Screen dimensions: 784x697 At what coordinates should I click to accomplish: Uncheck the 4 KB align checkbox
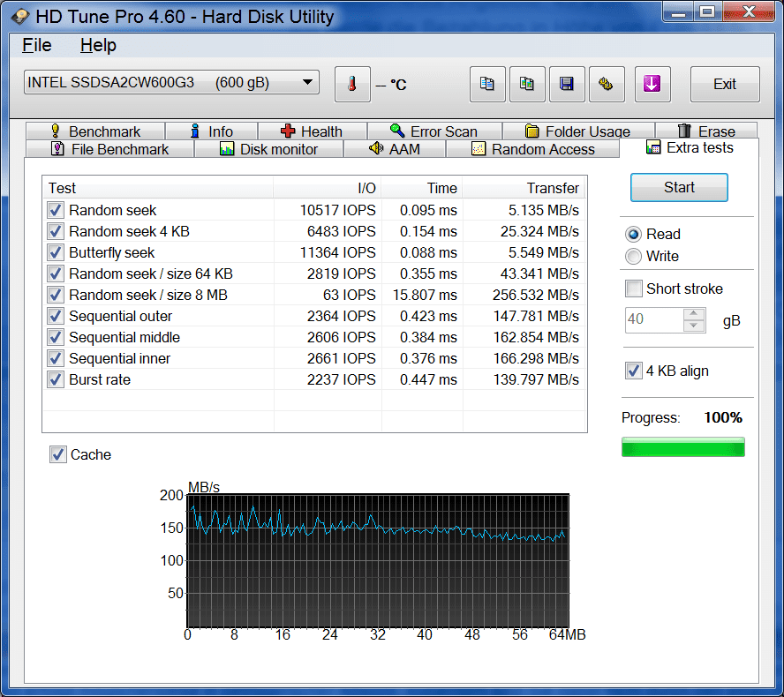point(634,371)
